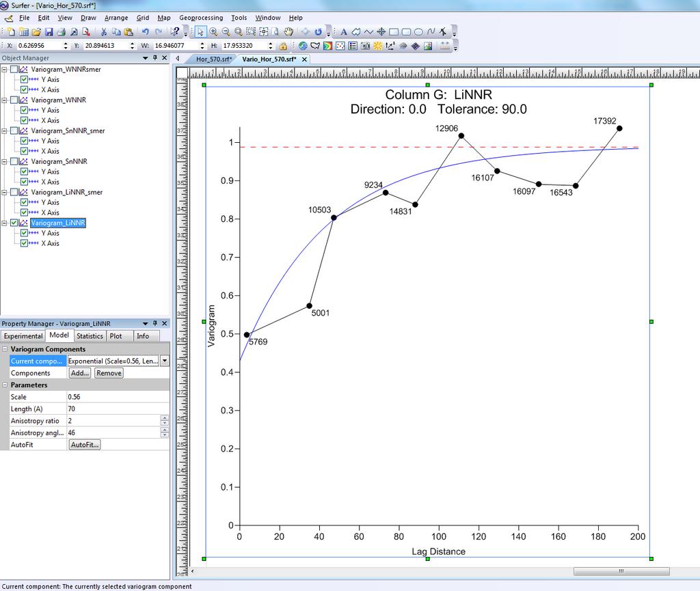The image size is (700, 591).
Task: Open the Grid menu
Action: coord(143,18)
